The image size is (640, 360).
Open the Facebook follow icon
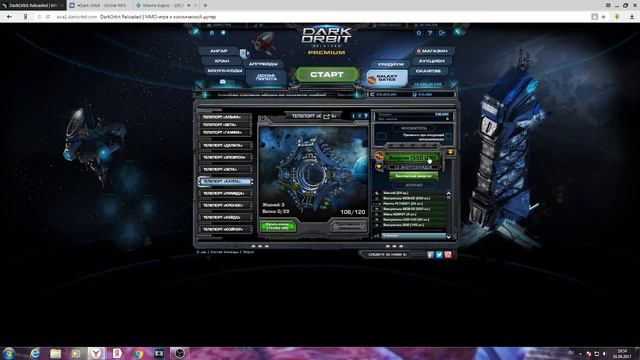click(430, 255)
